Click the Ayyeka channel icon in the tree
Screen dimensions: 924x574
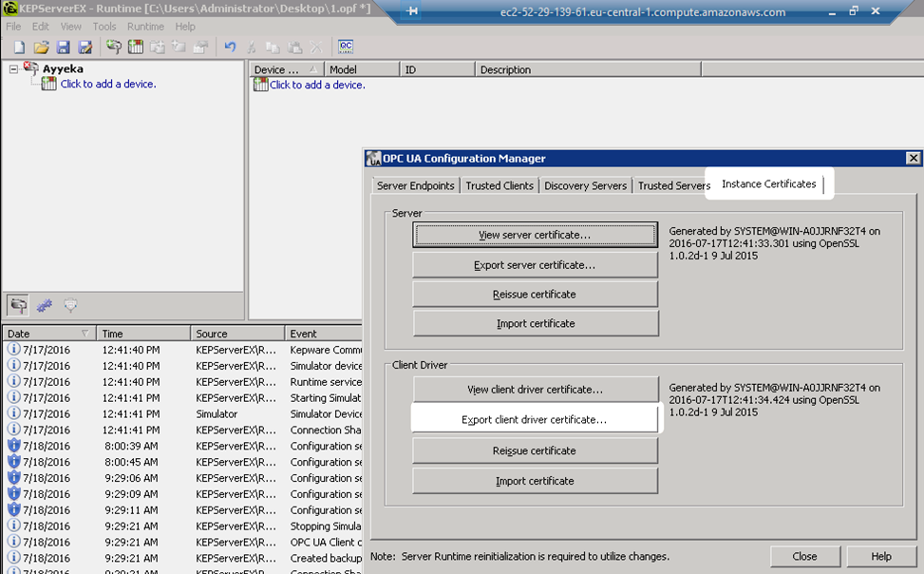tap(30, 68)
